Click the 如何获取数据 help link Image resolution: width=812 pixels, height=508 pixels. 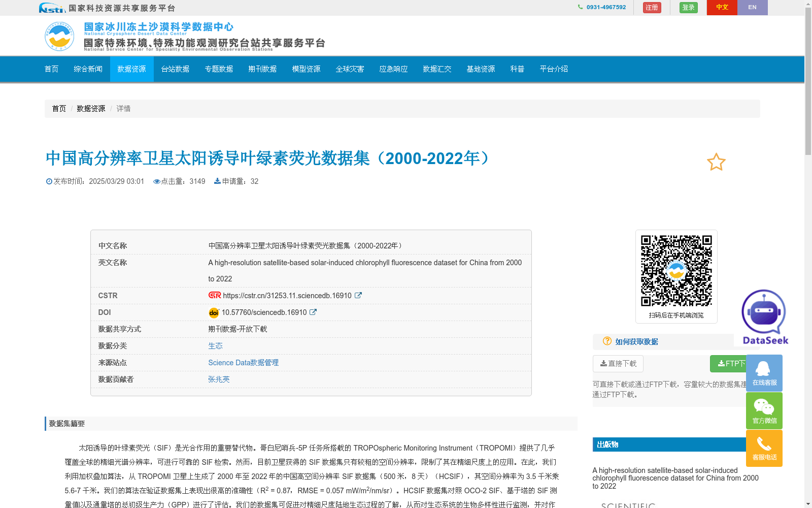click(637, 342)
